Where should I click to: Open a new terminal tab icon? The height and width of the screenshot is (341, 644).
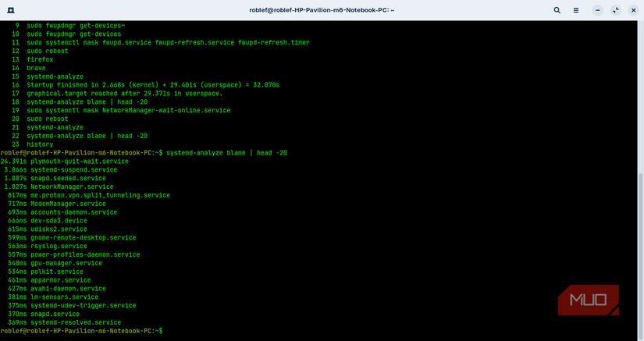click(11, 10)
